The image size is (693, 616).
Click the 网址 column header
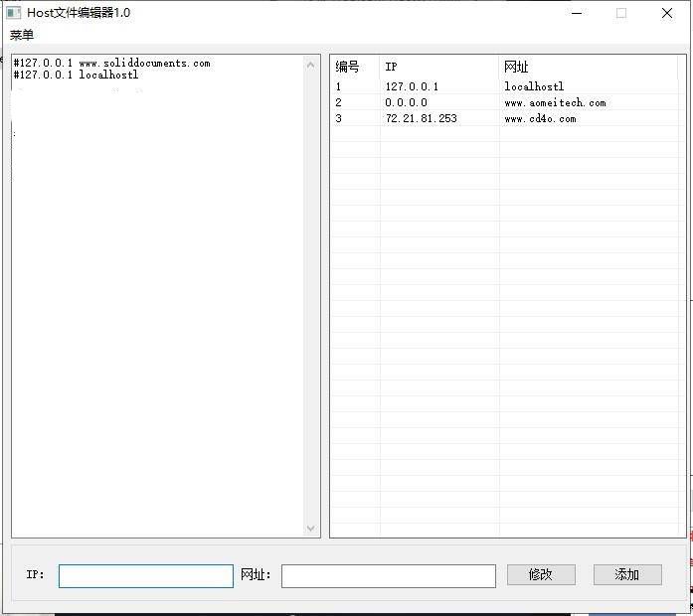(x=589, y=67)
